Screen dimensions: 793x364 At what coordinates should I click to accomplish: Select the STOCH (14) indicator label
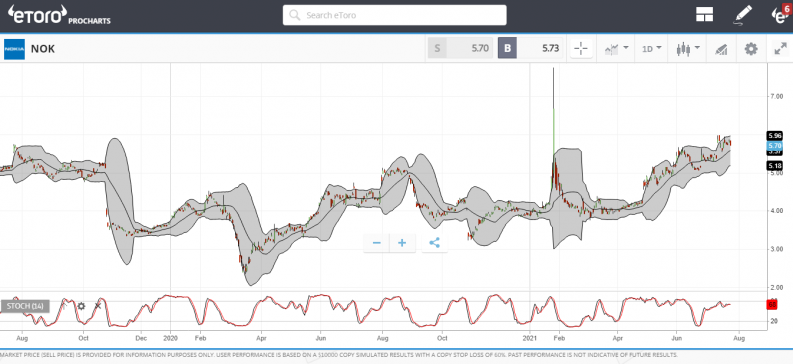(x=25, y=306)
